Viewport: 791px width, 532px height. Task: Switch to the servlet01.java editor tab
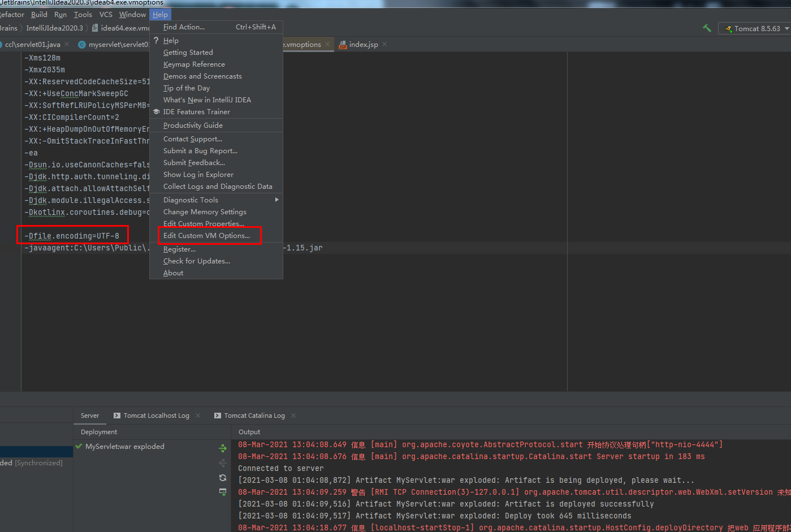click(33, 44)
